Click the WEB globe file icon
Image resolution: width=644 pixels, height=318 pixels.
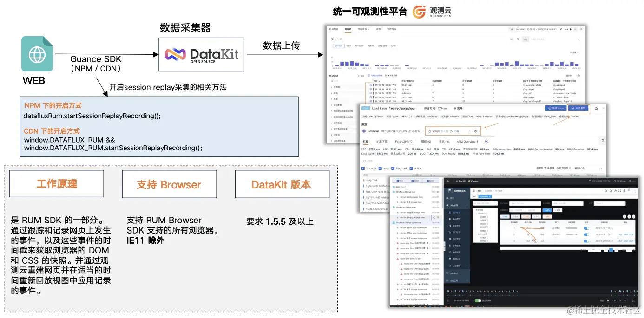(x=37, y=54)
